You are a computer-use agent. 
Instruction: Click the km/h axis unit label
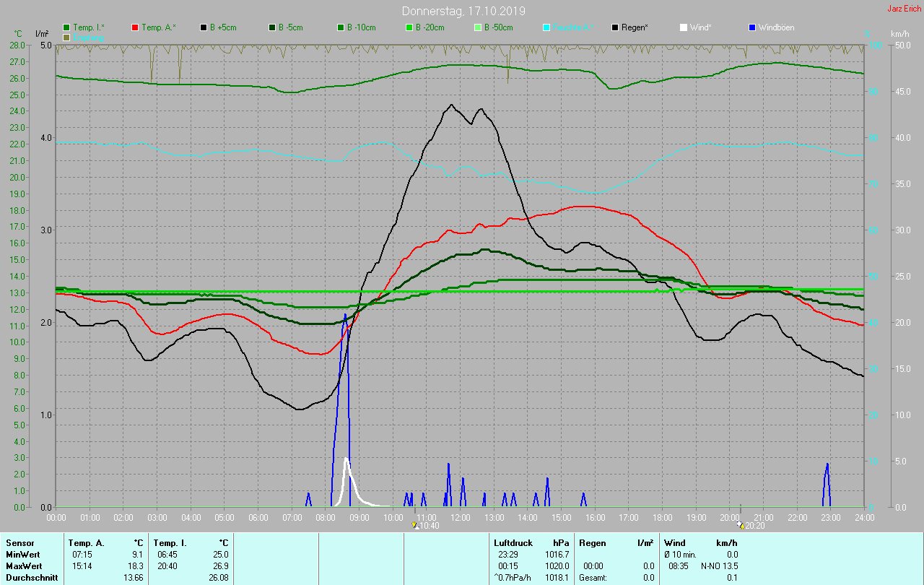900,34
